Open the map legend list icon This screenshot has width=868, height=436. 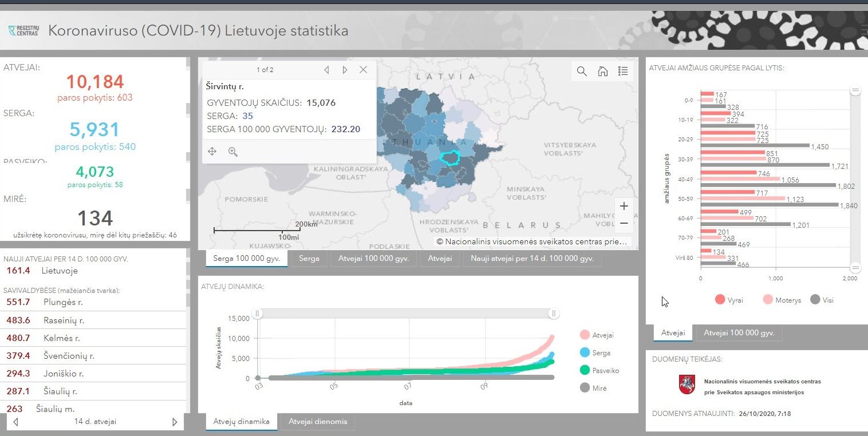pyautogui.click(x=624, y=71)
